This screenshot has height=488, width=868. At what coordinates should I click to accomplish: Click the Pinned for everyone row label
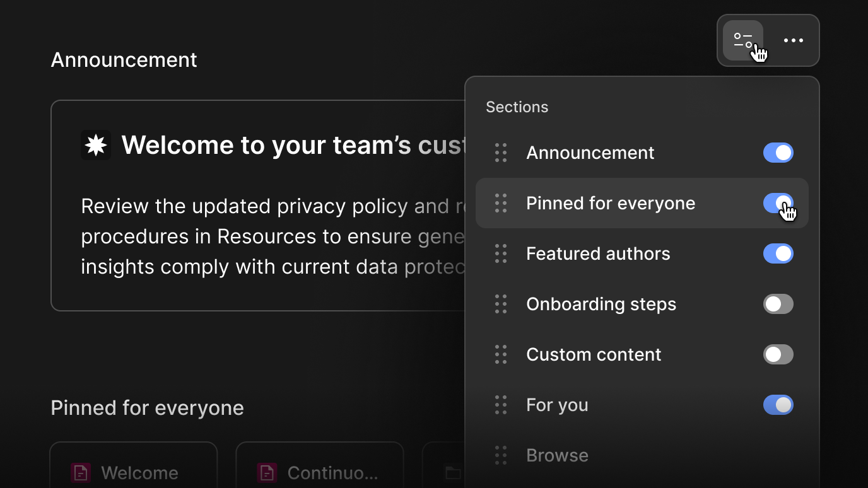[x=611, y=203]
